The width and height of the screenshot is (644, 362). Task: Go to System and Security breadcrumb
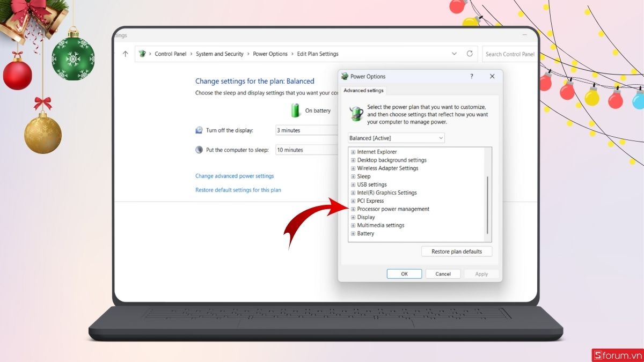tap(219, 54)
